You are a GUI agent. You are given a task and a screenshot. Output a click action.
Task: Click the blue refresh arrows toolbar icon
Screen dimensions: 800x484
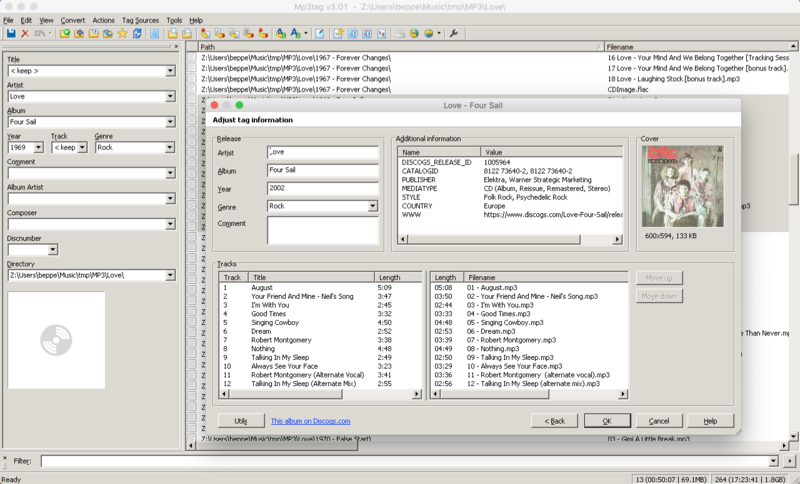(x=138, y=33)
